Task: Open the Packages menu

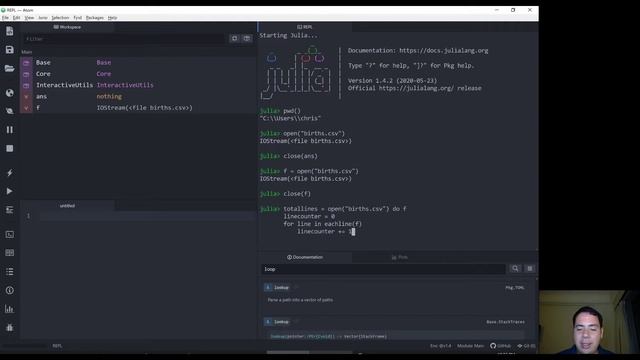Action: [x=95, y=18]
